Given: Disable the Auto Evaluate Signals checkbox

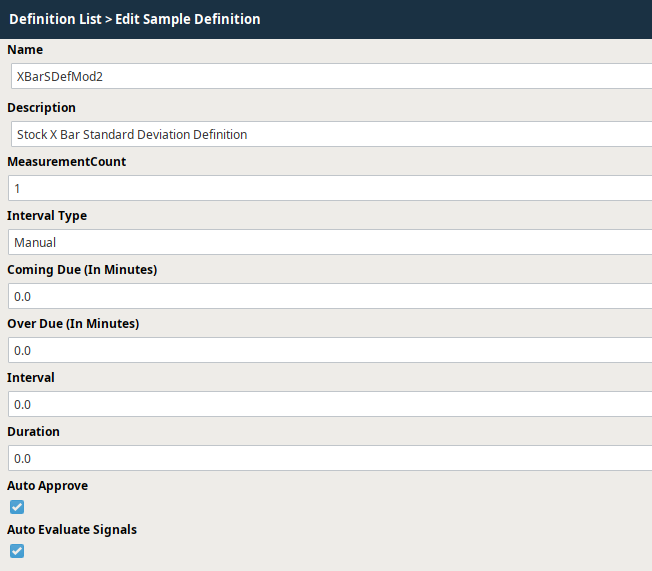Looking at the screenshot, I should [17, 551].
